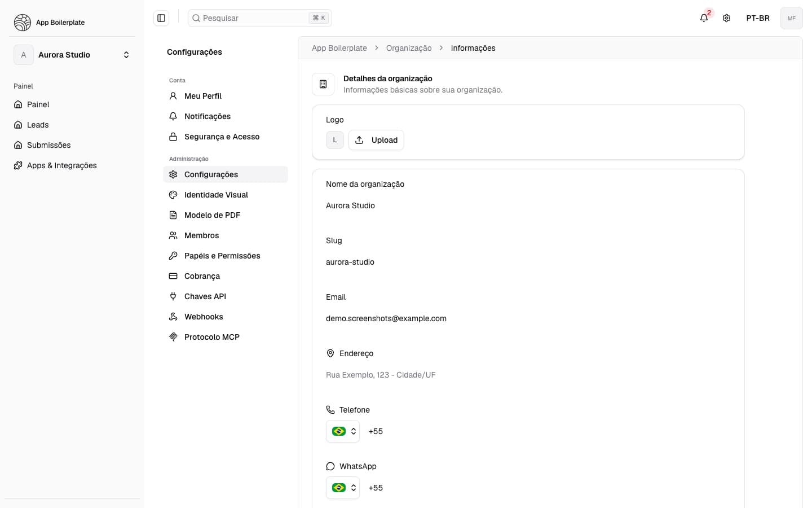Click the WhatsApp number input +55

(547, 488)
